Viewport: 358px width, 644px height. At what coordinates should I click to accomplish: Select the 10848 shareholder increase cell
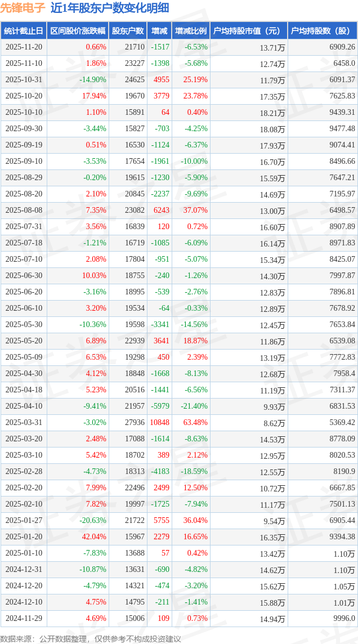pos(159,423)
